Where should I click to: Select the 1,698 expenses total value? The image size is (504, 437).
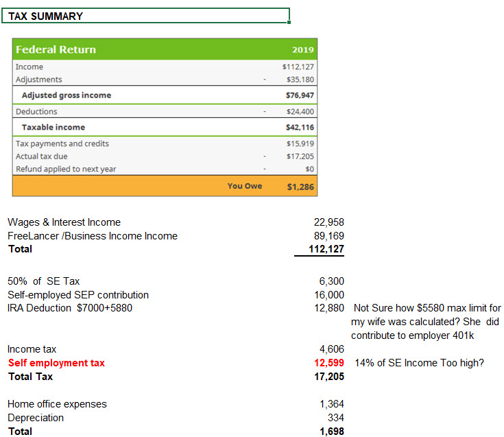[x=332, y=432]
